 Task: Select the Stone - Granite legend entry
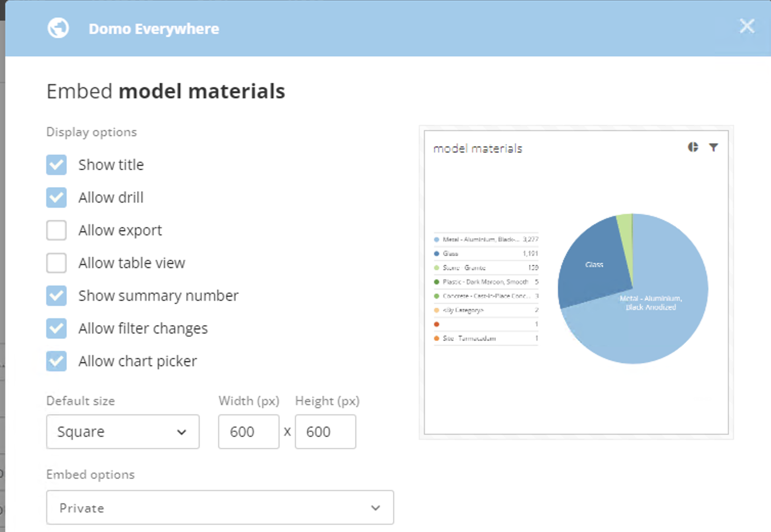click(464, 268)
